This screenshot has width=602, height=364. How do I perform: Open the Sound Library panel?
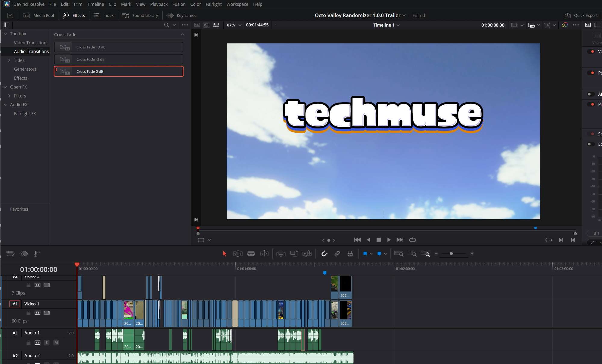click(x=140, y=15)
